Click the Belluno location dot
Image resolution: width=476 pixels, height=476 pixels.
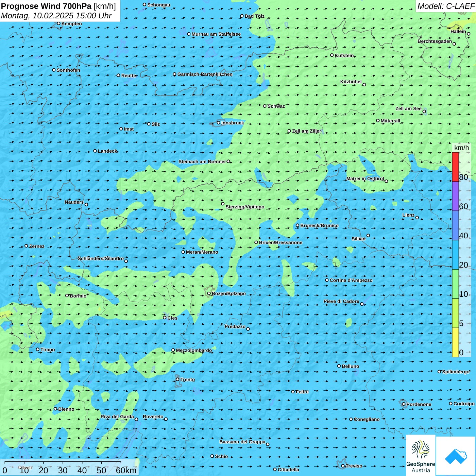pyautogui.click(x=339, y=366)
